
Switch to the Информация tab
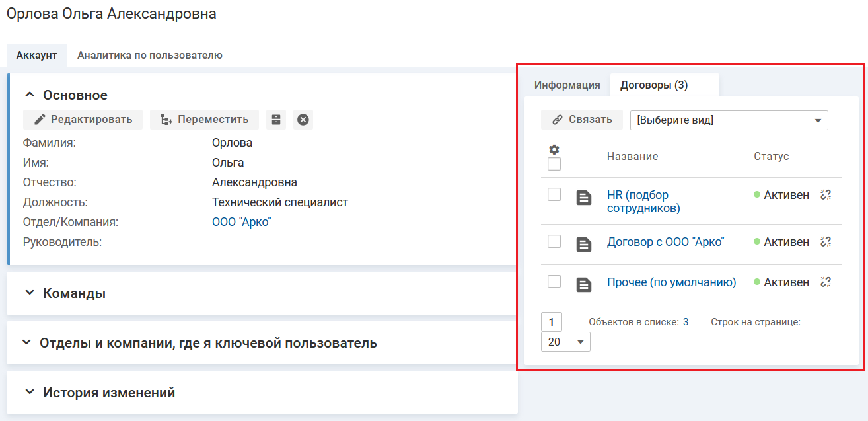(x=567, y=85)
